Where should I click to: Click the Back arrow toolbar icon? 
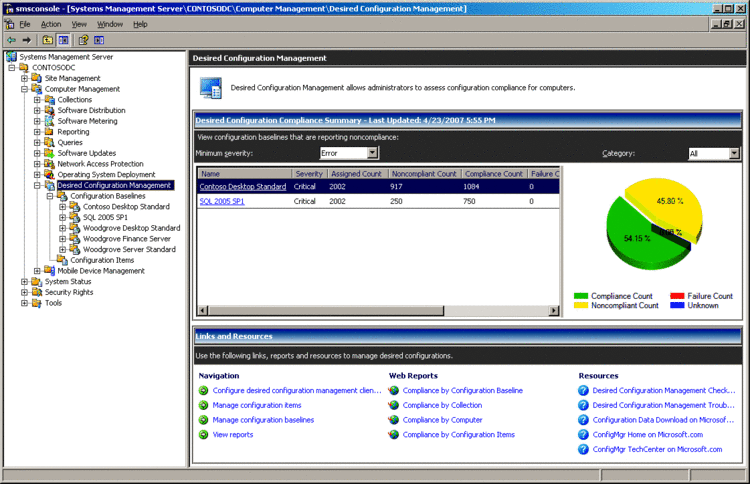[11, 40]
